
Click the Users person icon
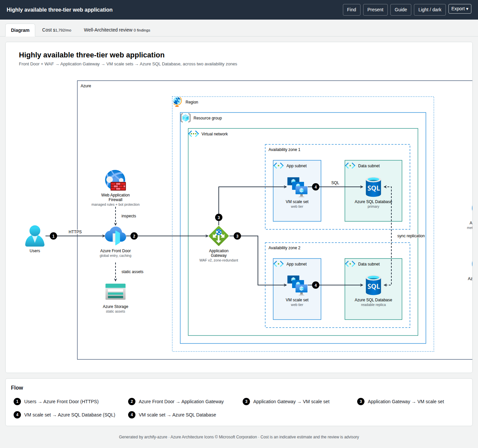coord(35,236)
